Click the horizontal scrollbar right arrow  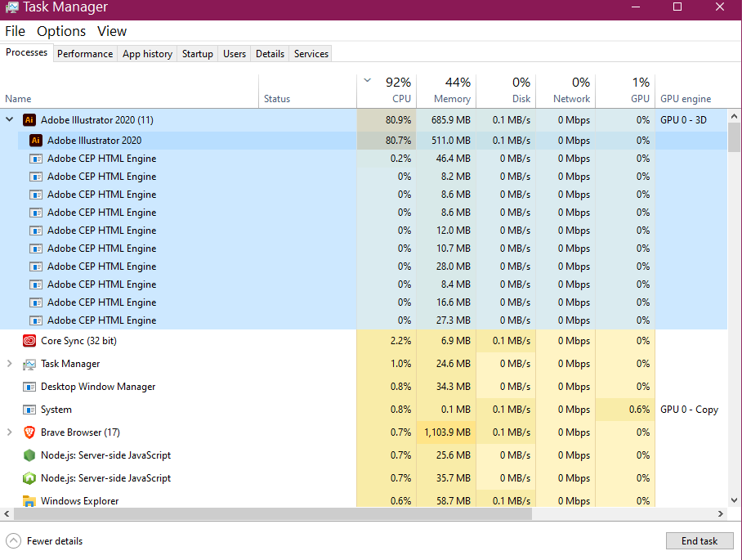pyautogui.click(x=721, y=513)
